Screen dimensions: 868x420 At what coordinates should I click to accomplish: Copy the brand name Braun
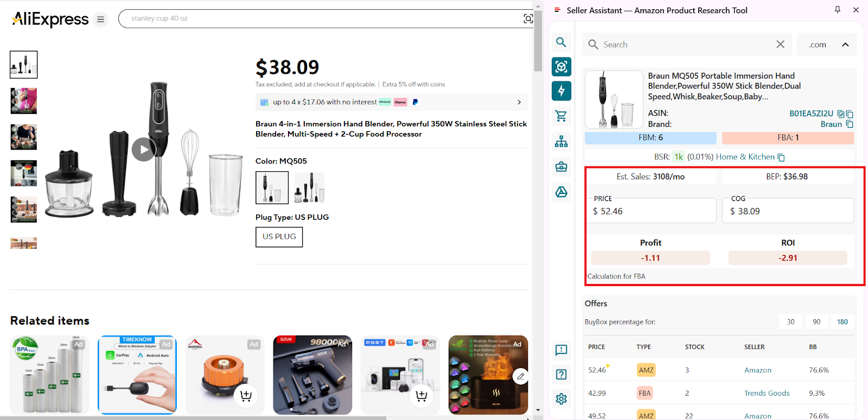(x=850, y=124)
